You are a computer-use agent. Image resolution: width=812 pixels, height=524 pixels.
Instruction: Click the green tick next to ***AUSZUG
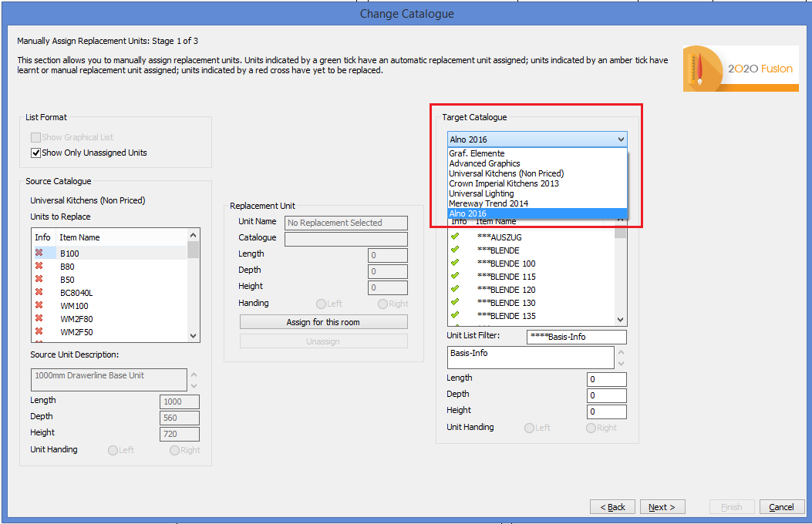(455, 237)
